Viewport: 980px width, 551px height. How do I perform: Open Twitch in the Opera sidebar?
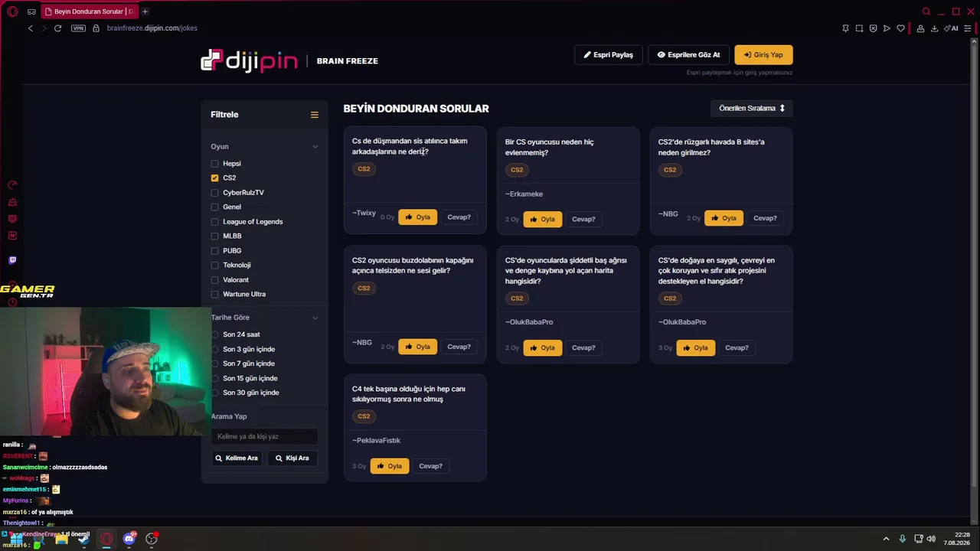click(12, 260)
